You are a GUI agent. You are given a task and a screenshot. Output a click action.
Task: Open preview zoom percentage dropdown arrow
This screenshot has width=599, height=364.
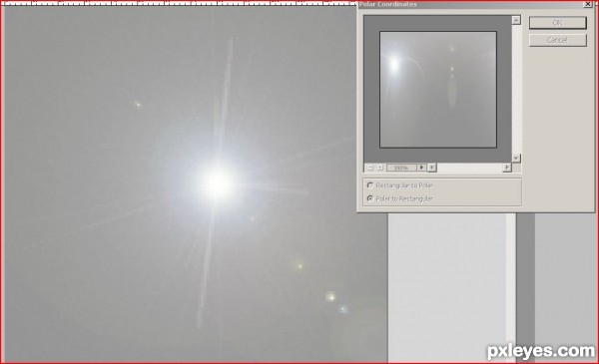tap(421, 168)
